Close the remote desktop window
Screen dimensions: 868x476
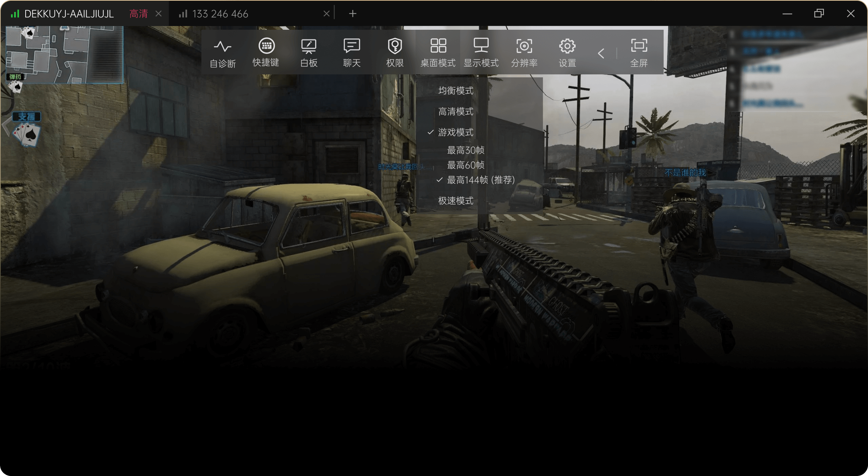pos(851,14)
